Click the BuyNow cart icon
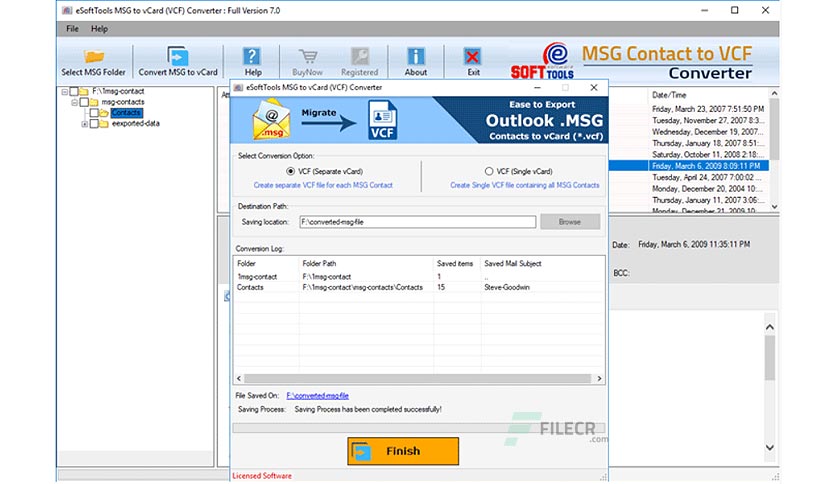This screenshot has height=484, width=836. [308, 56]
